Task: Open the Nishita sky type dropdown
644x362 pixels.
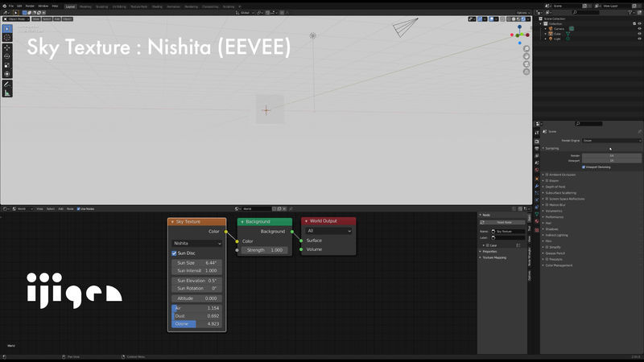Action: [197, 244]
